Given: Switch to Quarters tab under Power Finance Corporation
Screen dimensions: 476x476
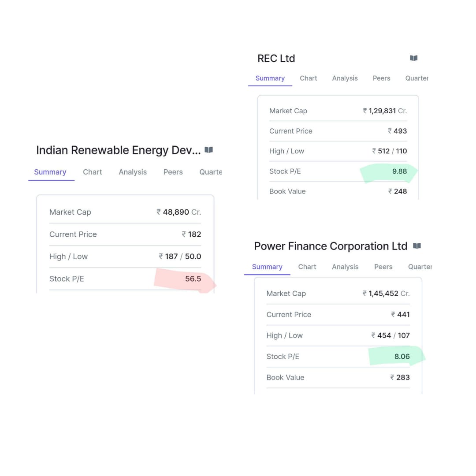Looking at the screenshot, I should [x=420, y=267].
